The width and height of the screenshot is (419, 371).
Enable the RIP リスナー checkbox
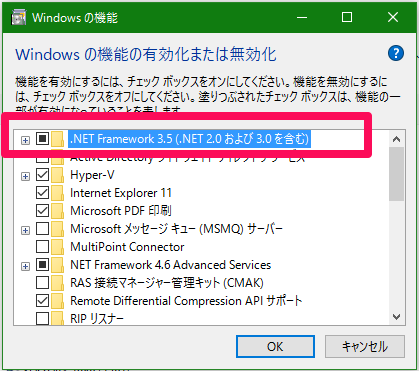[x=42, y=318]
